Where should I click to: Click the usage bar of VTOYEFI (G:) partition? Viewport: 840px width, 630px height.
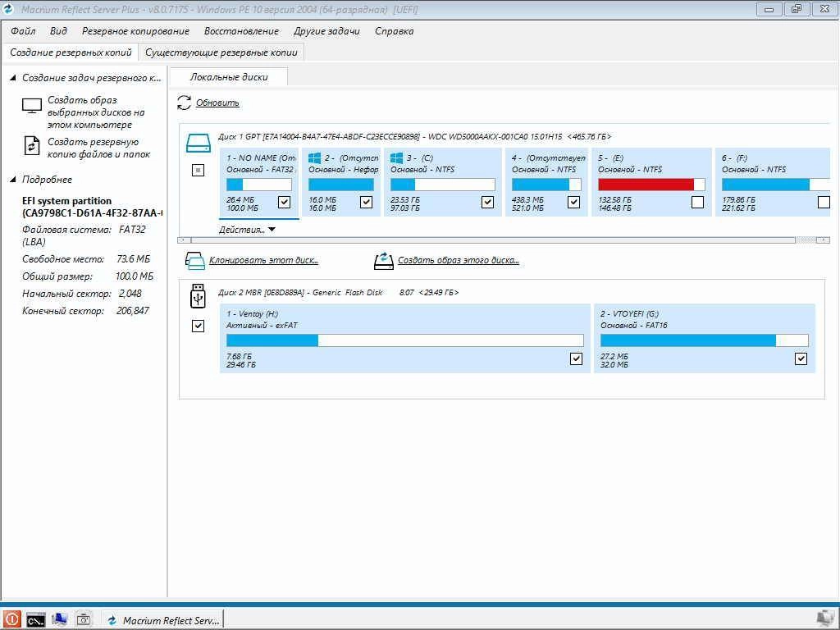pos(704,340)
